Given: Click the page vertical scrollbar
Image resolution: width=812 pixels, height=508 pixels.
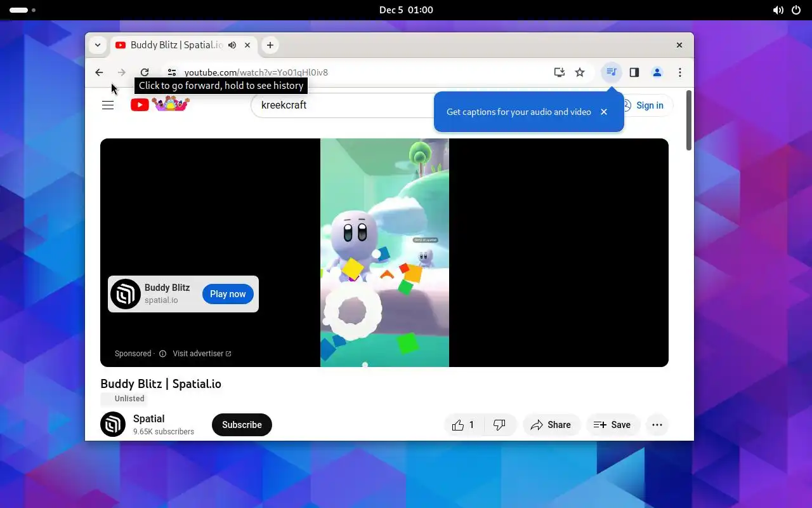Looking at the screenshot, I should [689, 121].
